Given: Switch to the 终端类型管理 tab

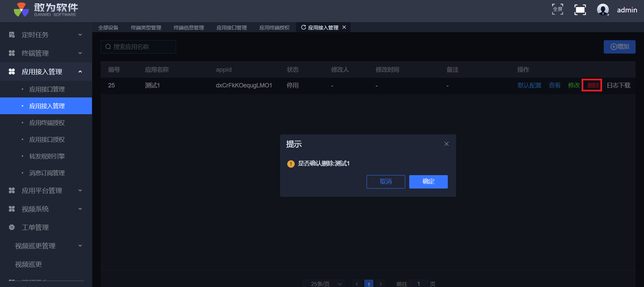Looking at the screenshot, I should 146,27.
